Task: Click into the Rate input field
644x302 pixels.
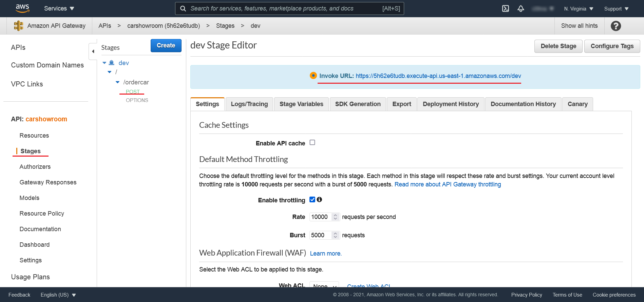Action: pos(321,217)
